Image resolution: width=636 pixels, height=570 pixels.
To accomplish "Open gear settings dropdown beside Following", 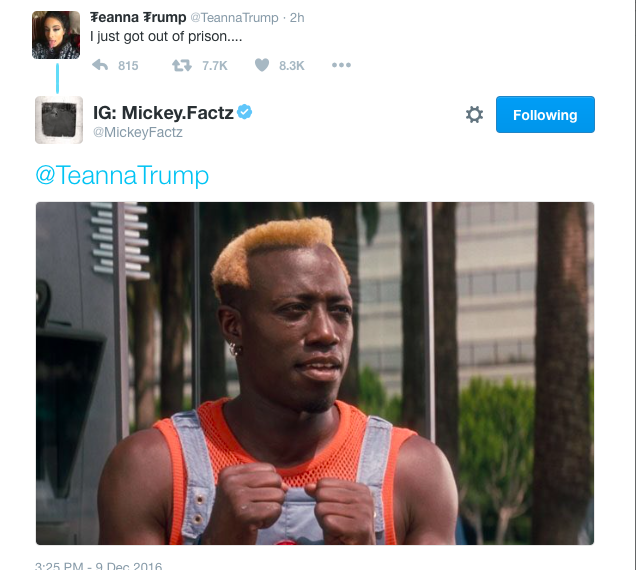I will pos(474,114).
